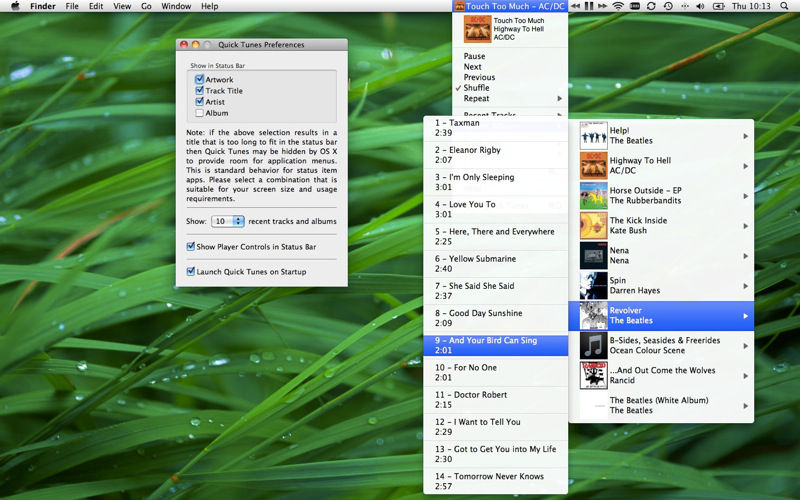
Task: Open the View menu
Action: click(122, 6)
